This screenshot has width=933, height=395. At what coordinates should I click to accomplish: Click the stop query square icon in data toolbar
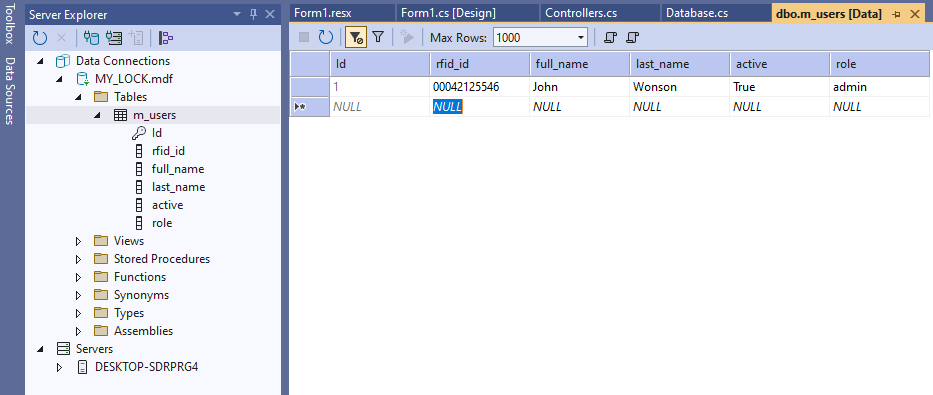click(x=304, y=37)
